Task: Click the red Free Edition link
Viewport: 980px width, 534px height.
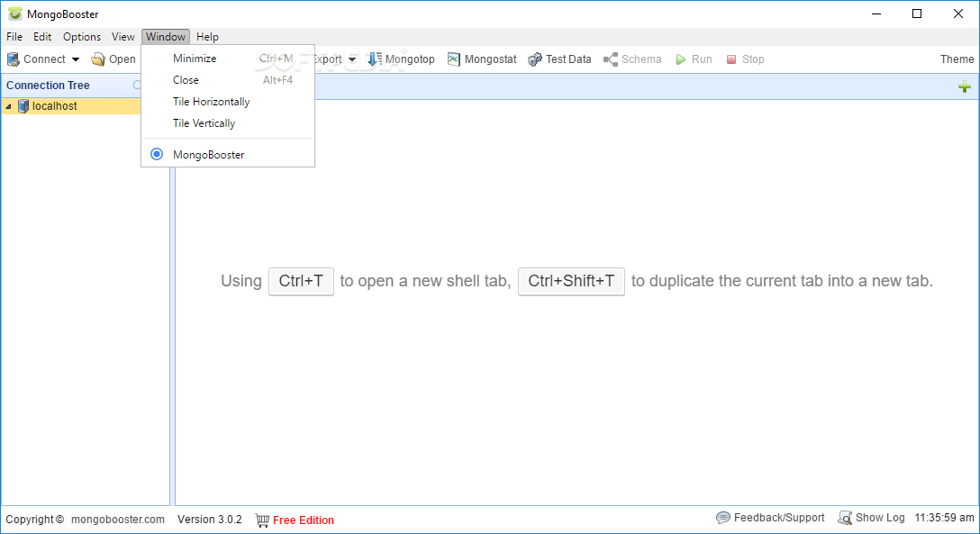Action: [304, 520]
